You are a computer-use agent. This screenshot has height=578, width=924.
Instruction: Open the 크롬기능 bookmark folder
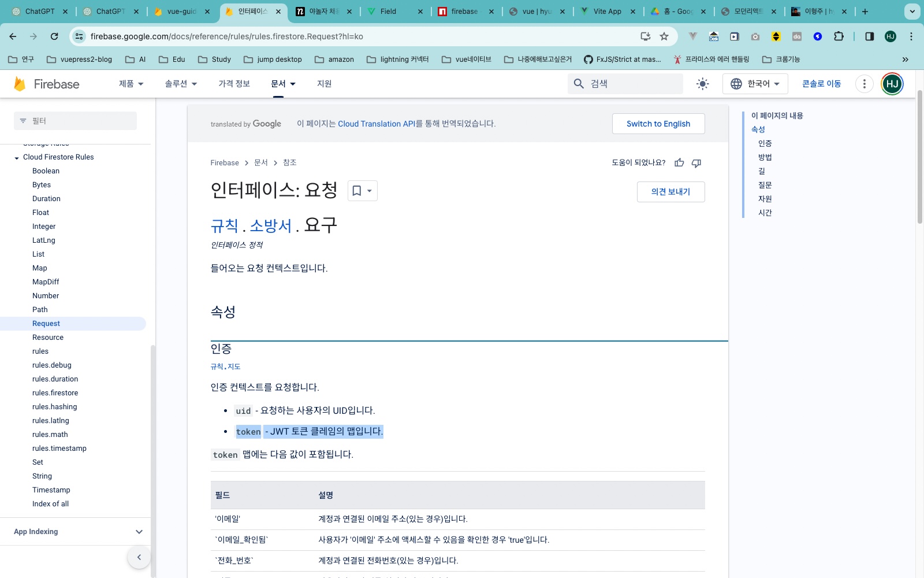click(x=781, y=60)
